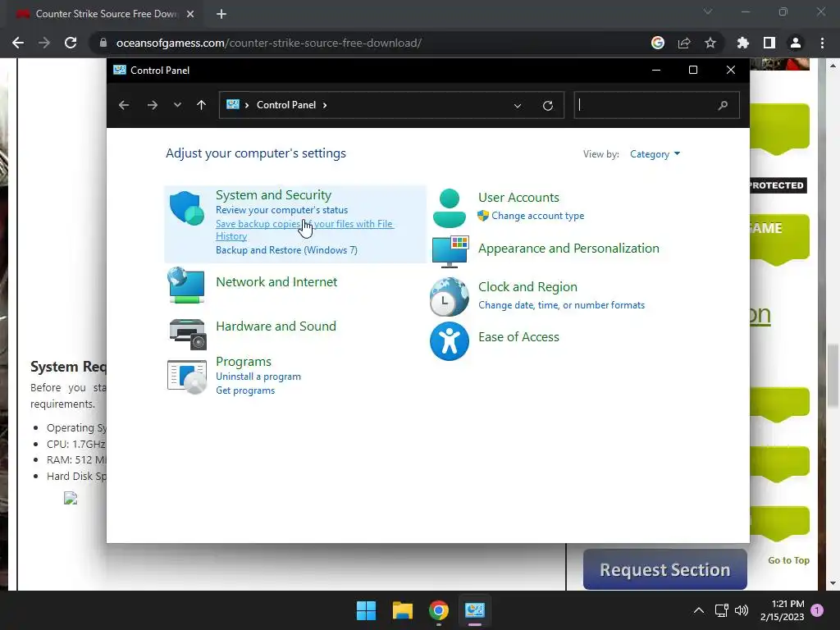
Task: Open the Programs category icon
Action: [x=187, y=377]
